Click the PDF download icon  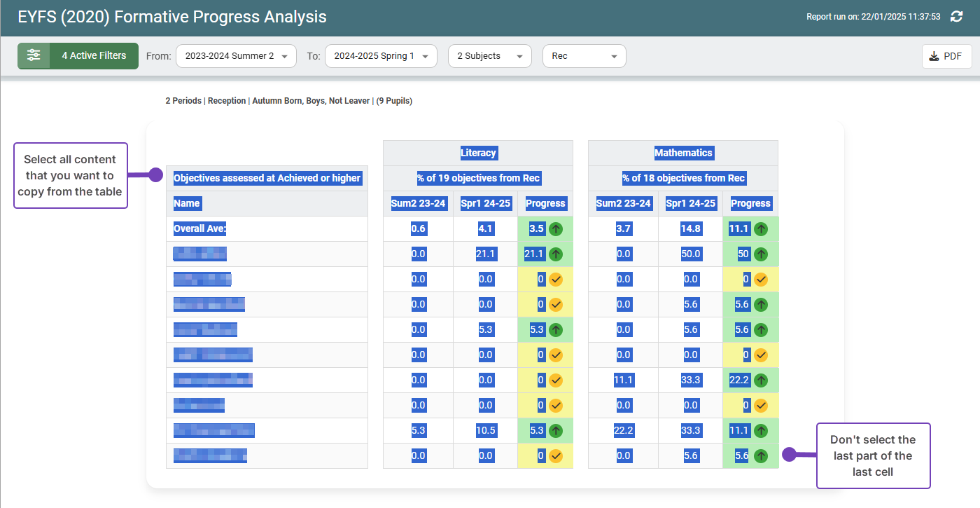934,57
